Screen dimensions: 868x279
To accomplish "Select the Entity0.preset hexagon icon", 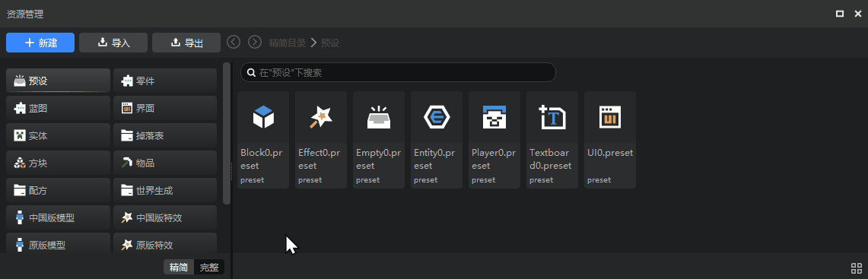I will 436,117.
